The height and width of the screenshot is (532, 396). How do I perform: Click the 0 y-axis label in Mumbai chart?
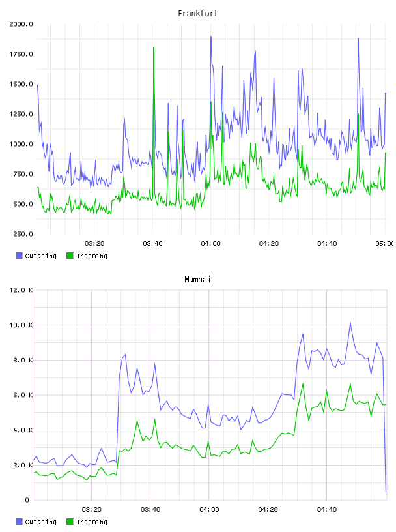click(27, 500)
